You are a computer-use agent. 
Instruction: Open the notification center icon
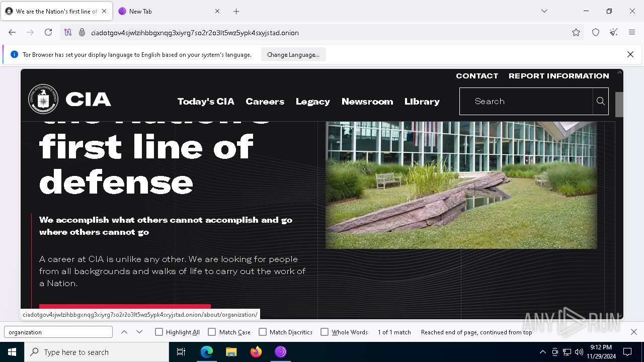627,352
